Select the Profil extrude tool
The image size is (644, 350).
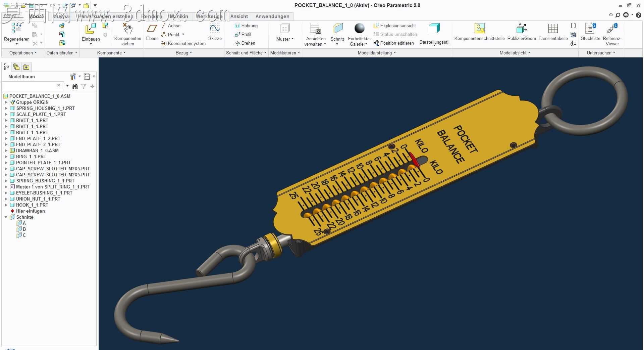[243, 34]
